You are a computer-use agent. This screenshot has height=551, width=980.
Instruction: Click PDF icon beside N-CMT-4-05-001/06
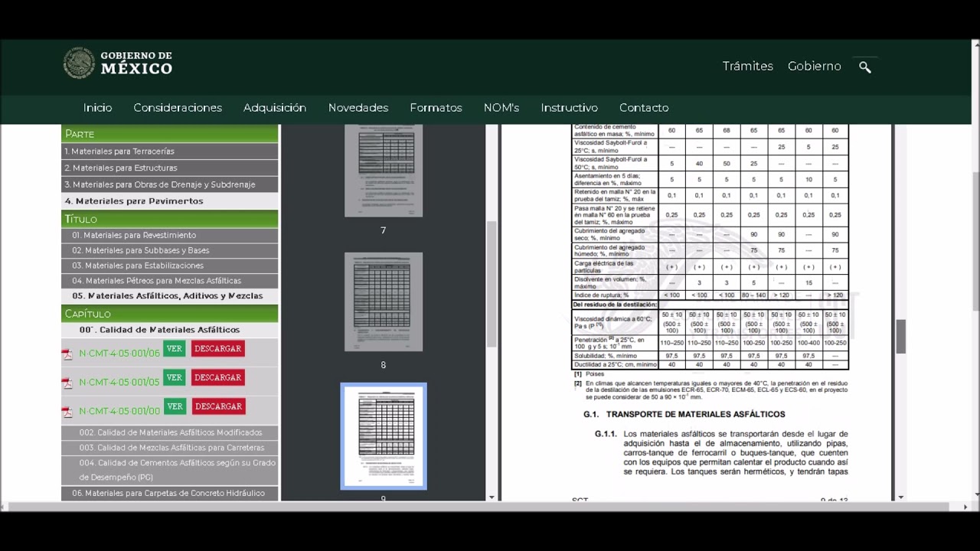(x=67, y=354)
